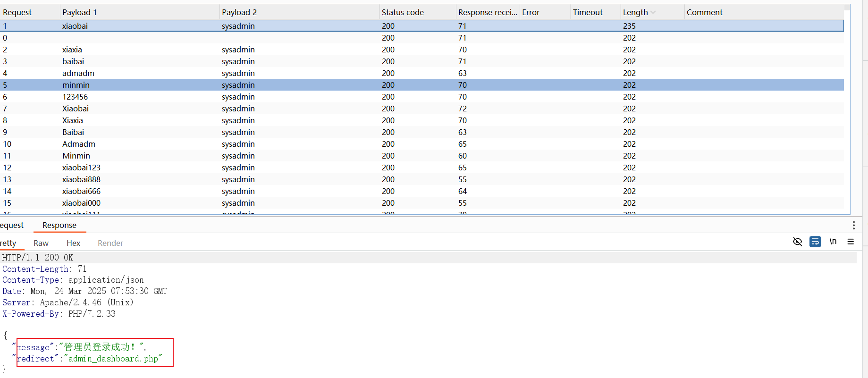Select the row with payload xiaobai123
Image resolution: width=868 pixels, height=378 pixels.
pyautogui.click(x=81, y=168)
